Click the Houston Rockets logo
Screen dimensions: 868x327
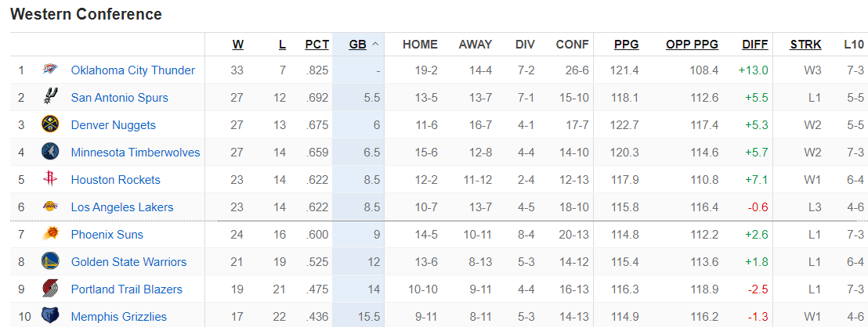coord(50,180)
